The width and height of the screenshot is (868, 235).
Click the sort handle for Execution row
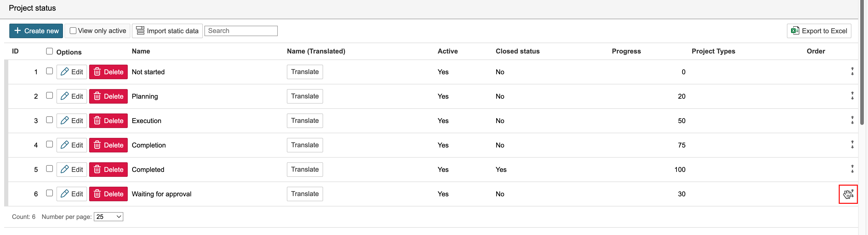[x=852, y=120]
